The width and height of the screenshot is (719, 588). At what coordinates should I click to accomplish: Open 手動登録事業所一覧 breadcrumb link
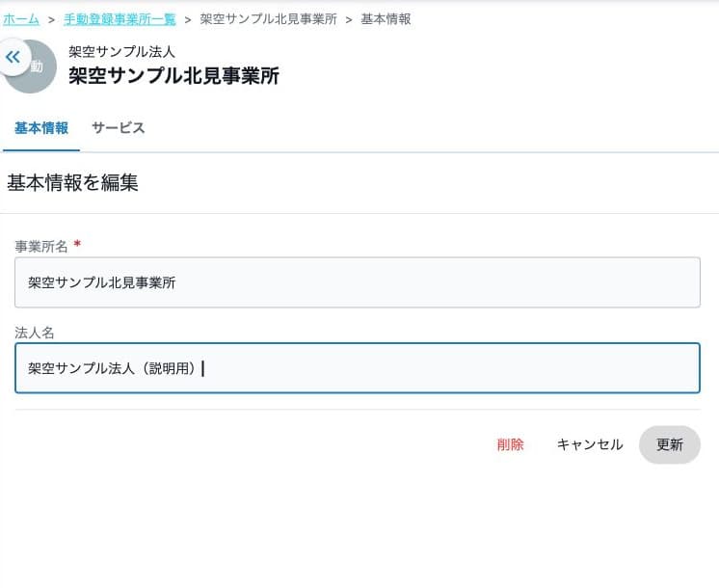pos(120,19)
